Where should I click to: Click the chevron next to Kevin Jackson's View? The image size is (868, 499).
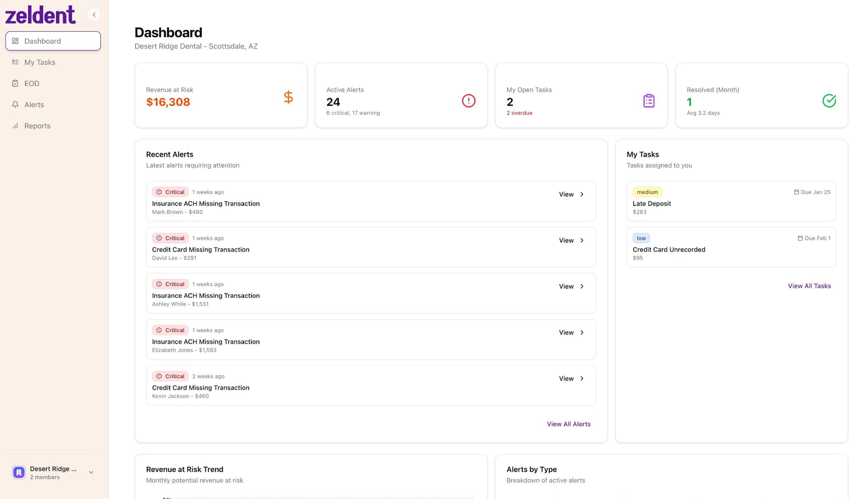(x=582, y=378)
